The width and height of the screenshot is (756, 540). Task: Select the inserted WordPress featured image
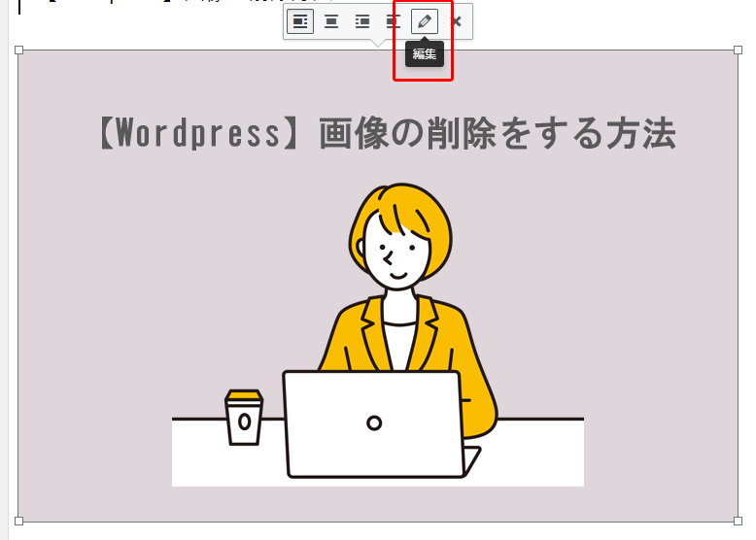point(378,286)
